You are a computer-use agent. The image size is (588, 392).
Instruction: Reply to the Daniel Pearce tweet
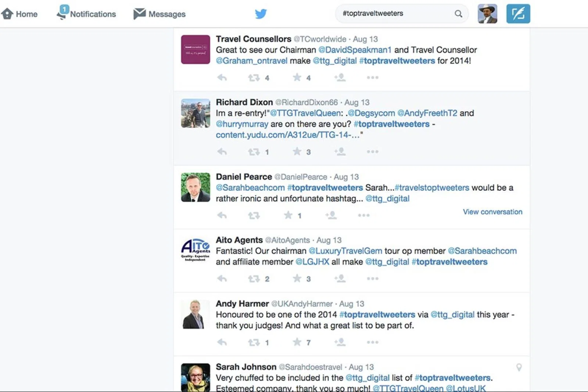222,215
